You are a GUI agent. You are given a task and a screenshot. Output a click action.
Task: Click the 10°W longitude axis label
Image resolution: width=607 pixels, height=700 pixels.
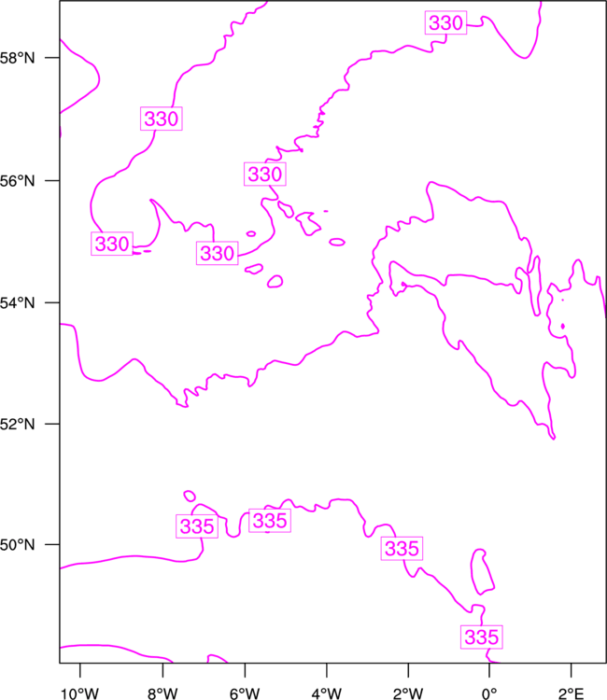80,693
